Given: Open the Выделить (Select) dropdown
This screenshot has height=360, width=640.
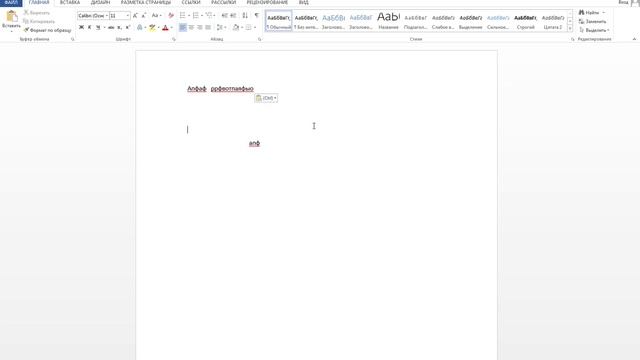Looking at the screenshot, I should point(594,30).
